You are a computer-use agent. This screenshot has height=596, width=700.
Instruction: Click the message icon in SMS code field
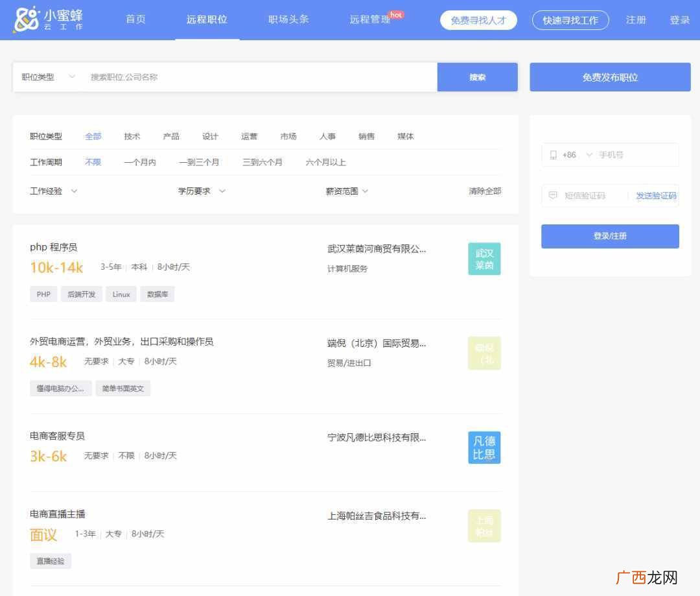(x=553, y=195)
